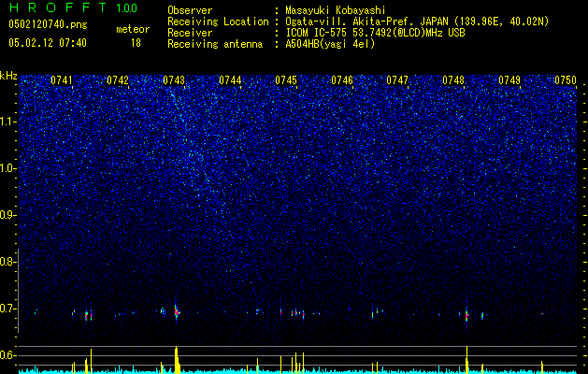Select the A504HB(yagi 4el) antenna text

click(x=330, y=44)
